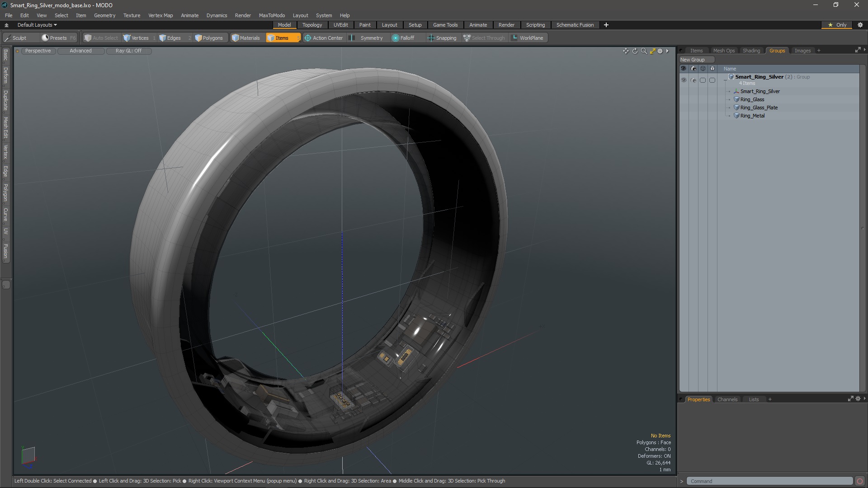
Task: Click the Ring_Metal mesh cube icon
Action: [x=736, y=116]
